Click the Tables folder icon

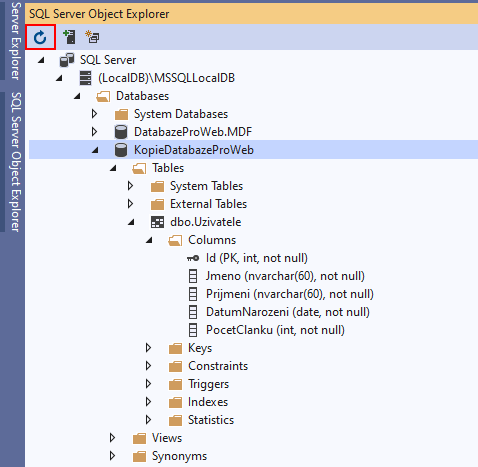pyautogui.click(x=139, y=168)
